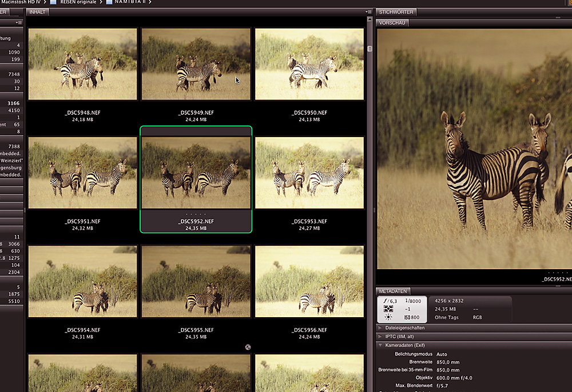This screenshot has height=392, width=572.
Task: Switch to the STICHWÖRTER tab
Action: [396, 12]
